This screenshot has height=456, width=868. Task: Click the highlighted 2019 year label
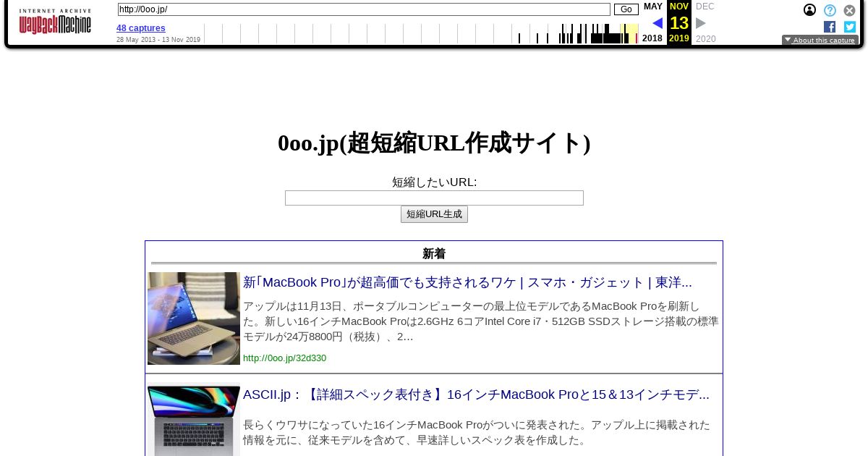click(679, 38)
